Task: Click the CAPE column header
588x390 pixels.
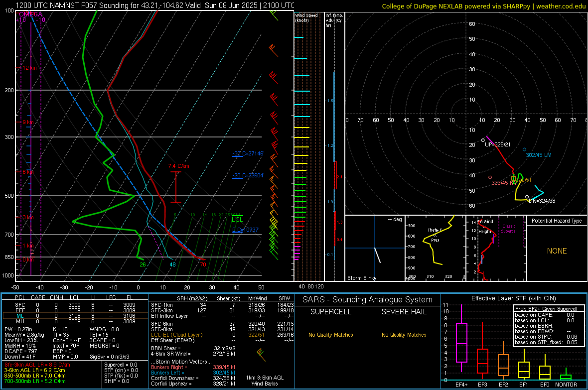Action: point(38,297)
